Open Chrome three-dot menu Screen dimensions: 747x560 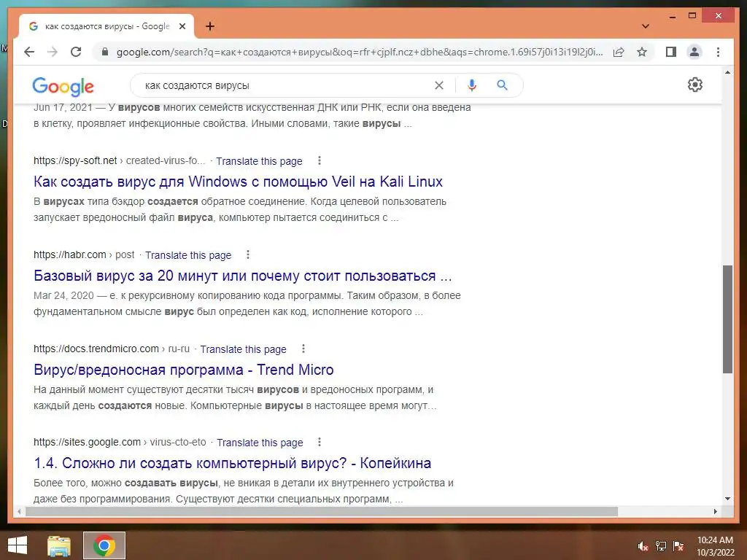(x=718, y=52)
